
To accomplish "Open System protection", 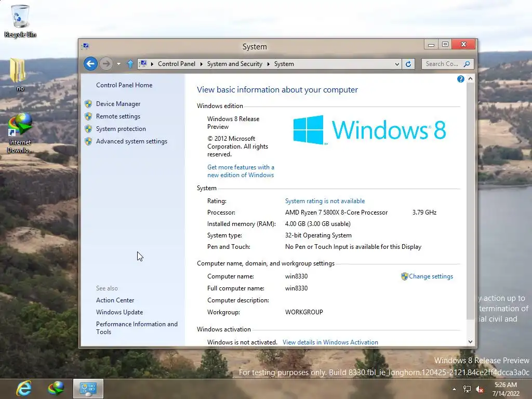I will click(x=121, y=129).
